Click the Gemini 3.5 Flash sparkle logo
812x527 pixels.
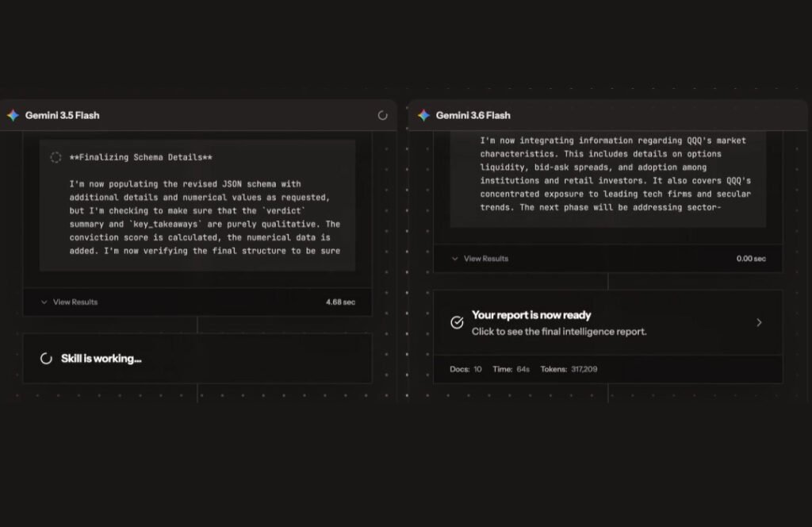pos(13,116)
